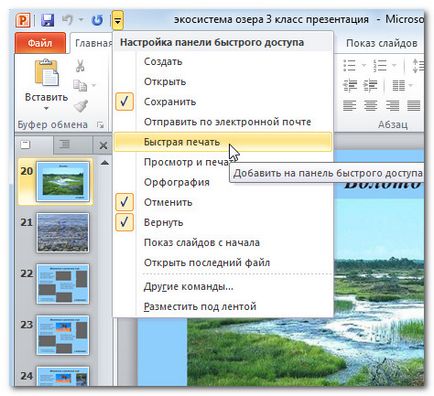Click the slide panel scroll up arrow

point(105,163)
